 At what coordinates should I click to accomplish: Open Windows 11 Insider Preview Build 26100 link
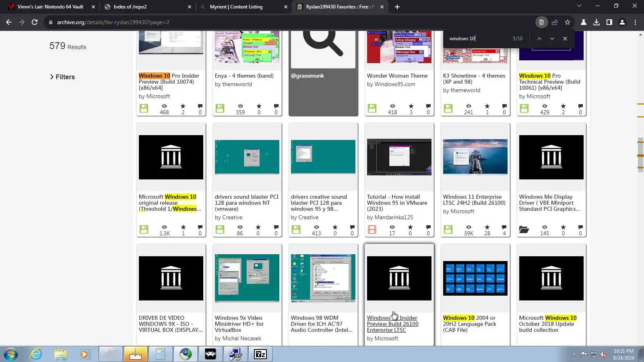pos(393,324)
